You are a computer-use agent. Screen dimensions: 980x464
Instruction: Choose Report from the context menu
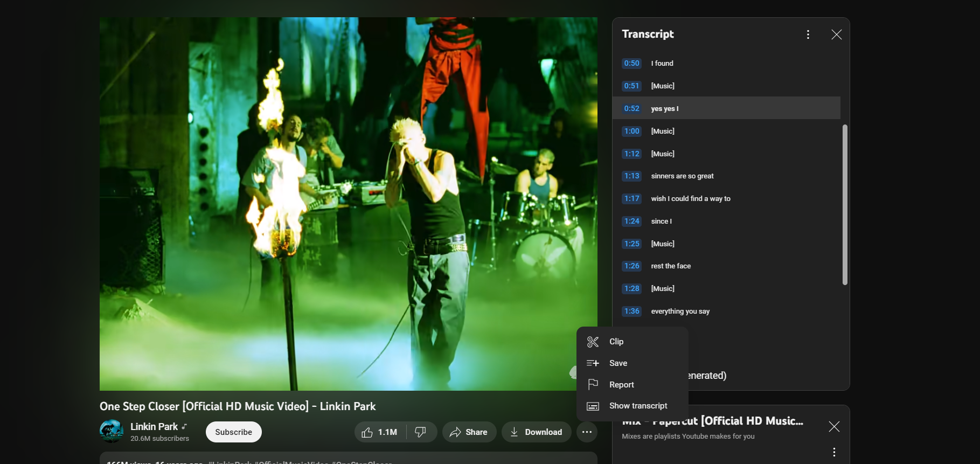tap(633, 384)
